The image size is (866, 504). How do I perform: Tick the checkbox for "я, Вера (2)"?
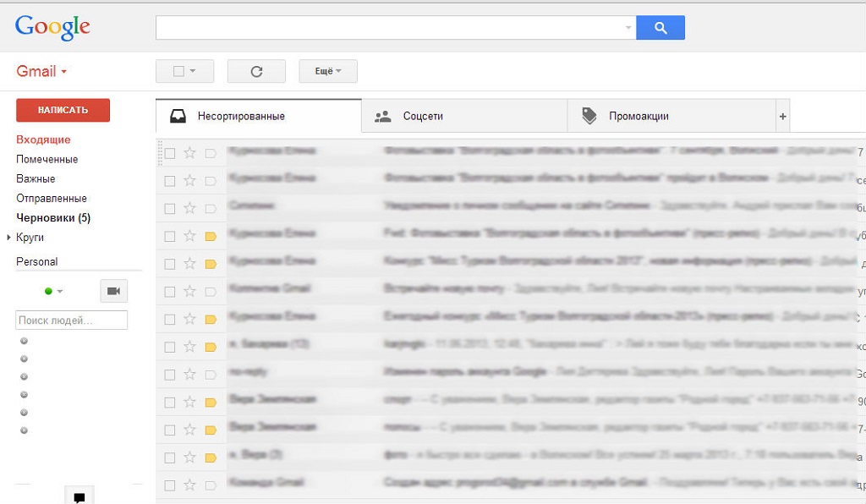[x=170, y=457]
